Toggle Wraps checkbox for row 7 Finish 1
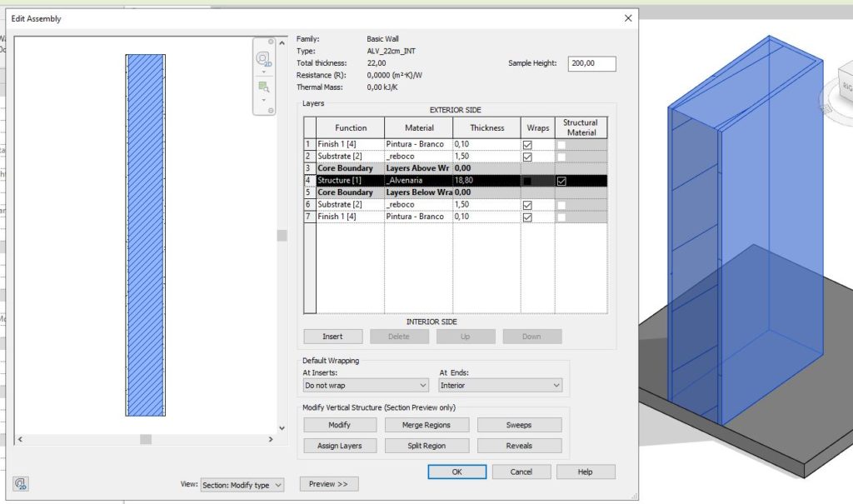 [x=527, y=217]
